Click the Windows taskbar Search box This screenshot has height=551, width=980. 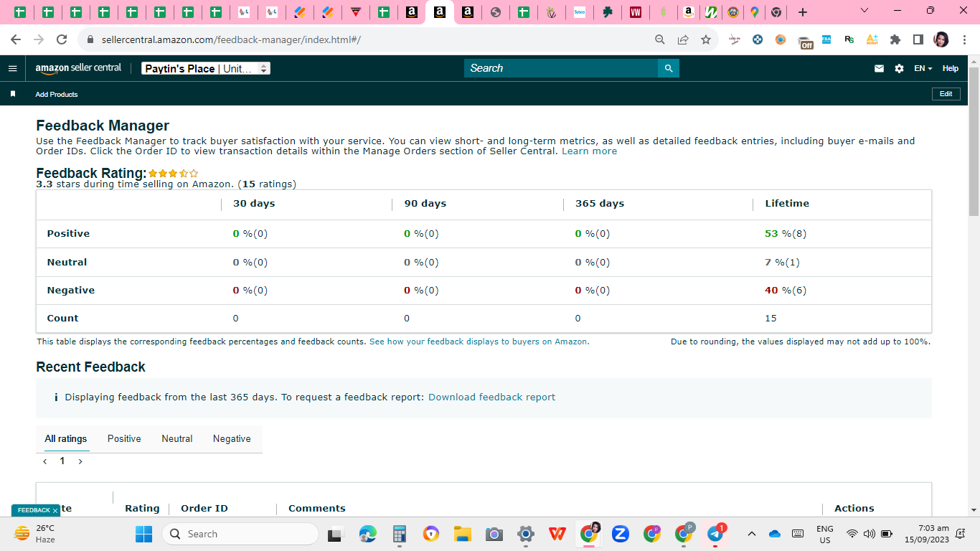coord(240,534)
